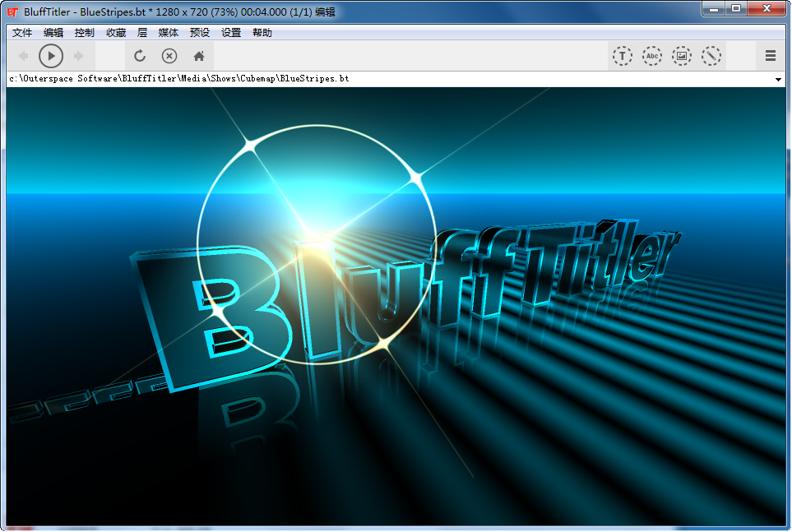Open the 编辑 menu

[x=53, y=33]
